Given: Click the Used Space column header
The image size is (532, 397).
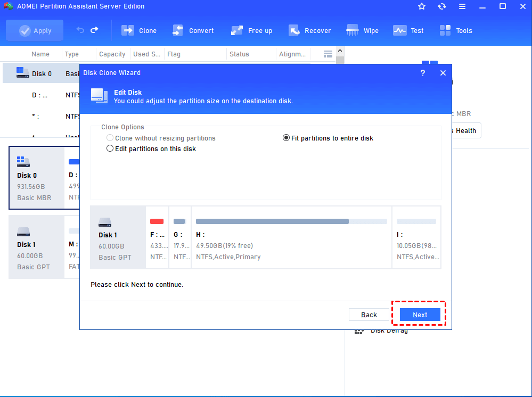Looking at the screenshot, I should (x=146, y=54).
